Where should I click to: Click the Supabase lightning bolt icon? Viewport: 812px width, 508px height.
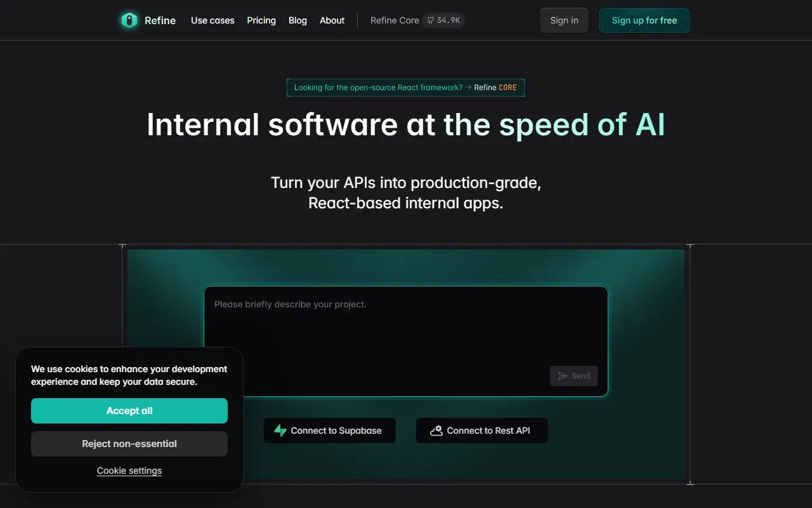click(280, 431)
